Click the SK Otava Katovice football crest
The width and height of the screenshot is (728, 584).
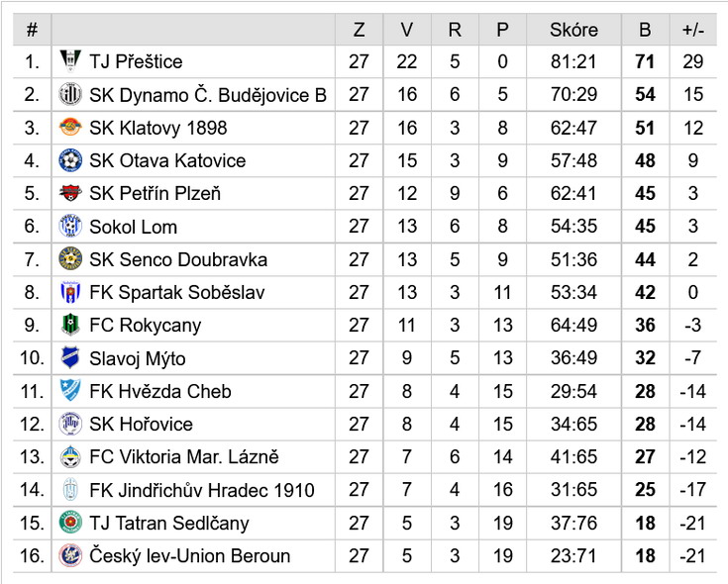[x=70, y=160]
